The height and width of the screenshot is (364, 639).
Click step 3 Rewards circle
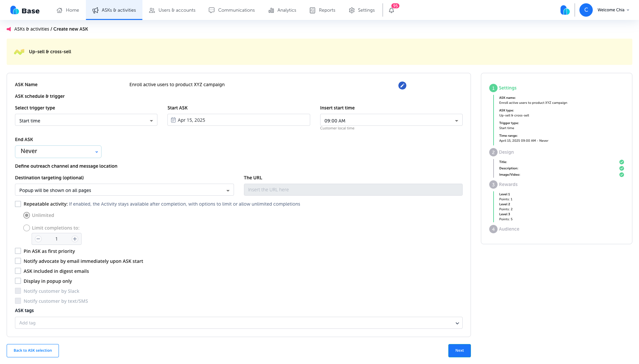coord(493,185)
